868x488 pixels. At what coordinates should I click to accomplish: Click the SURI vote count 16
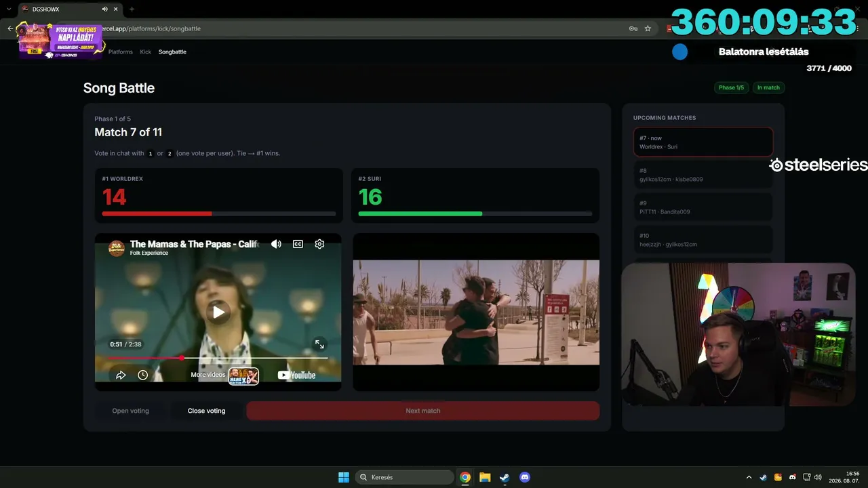pos(370,197)
